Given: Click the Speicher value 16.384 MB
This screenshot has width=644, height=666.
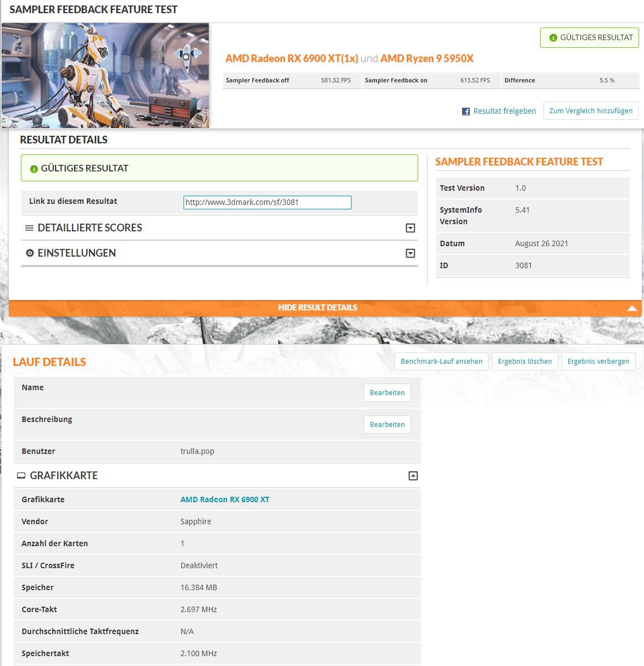Looking at the screenshot, I should click(198, 587).
